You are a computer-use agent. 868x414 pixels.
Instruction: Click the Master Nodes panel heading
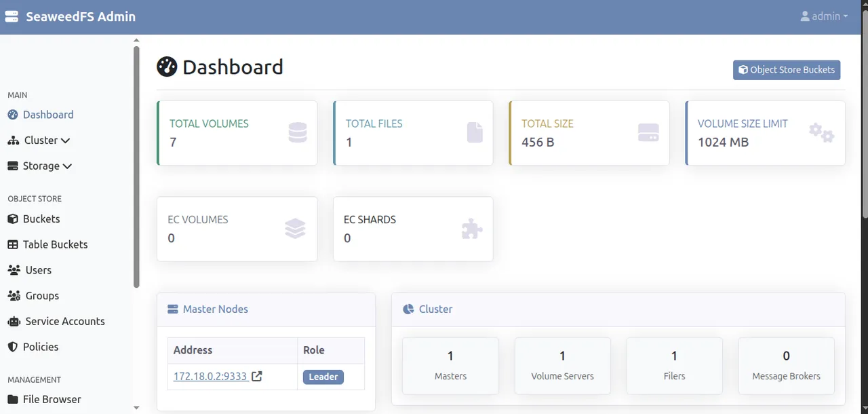[x=215, y=309]
